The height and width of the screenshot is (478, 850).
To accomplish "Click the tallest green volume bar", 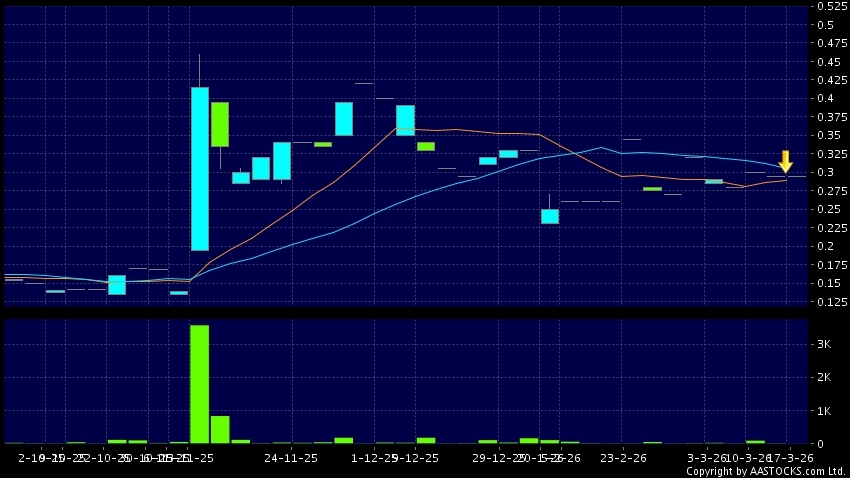I will (x=200, y=383).
